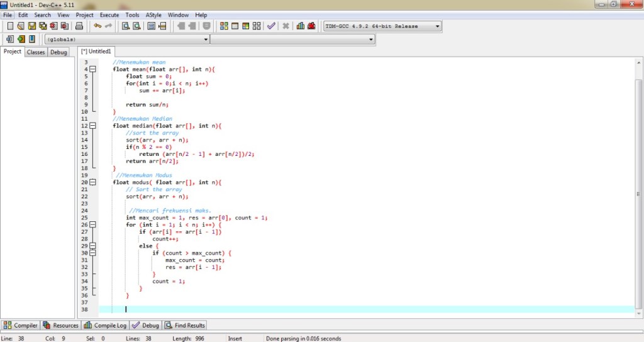Open the AStyle menu
This screenshot has height=342, width=644.
153,14
